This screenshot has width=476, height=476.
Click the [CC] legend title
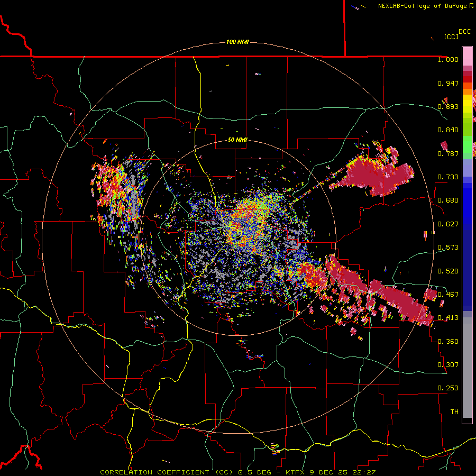point(451,36)
